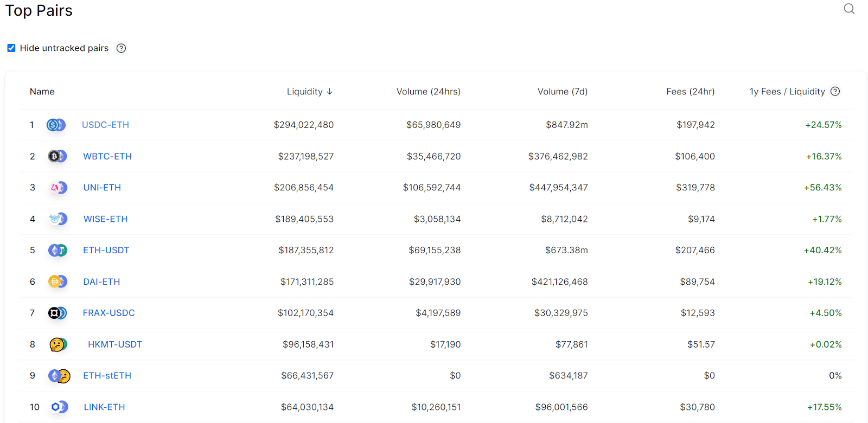
Task: Sort table by Fees (24hr)
Action: click(x=690, y=91)
